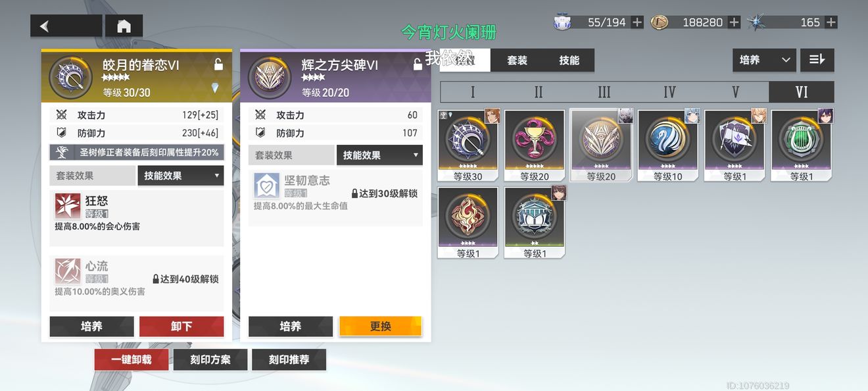Switch to slot III tab
The height and width of the screenshot is (391, 868).
[604, 92]
